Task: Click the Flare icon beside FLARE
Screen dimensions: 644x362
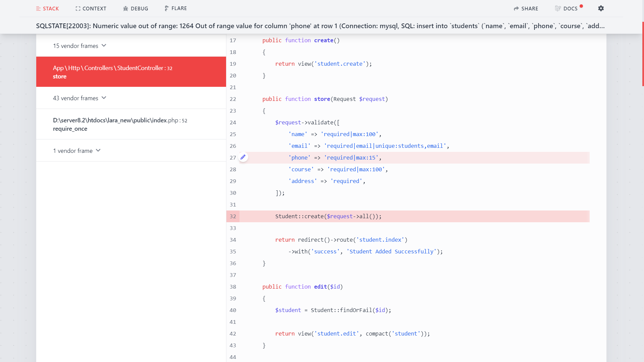Action: click(166, 8)
